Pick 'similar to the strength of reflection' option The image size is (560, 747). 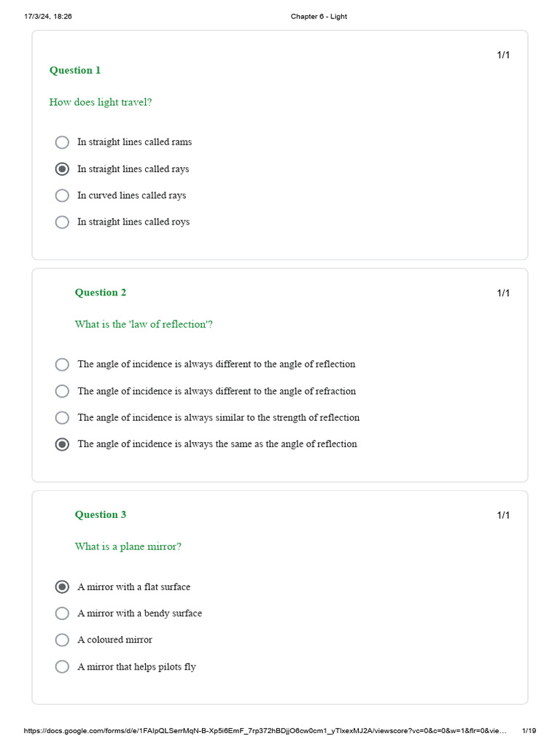click(63, 417)
